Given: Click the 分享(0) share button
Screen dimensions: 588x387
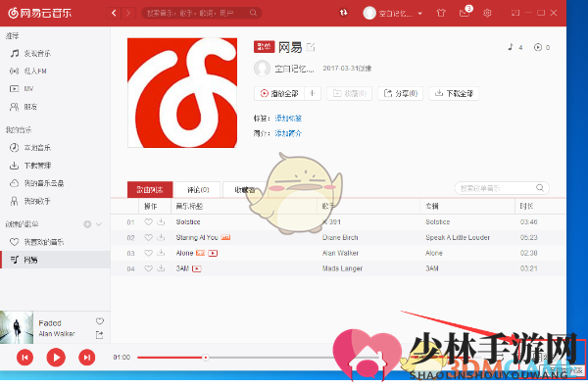Looking at the screenshot, I should click(401, 93).
